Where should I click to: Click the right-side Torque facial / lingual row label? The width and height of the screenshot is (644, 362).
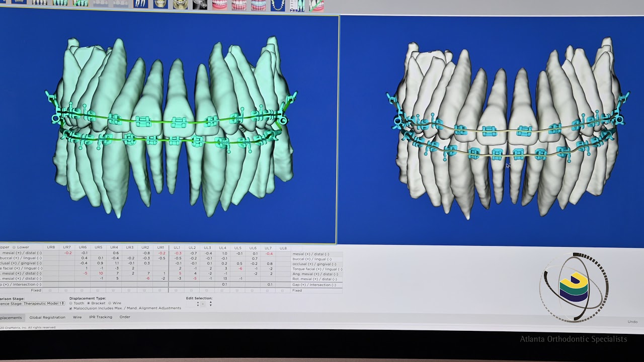coord(317,269)
